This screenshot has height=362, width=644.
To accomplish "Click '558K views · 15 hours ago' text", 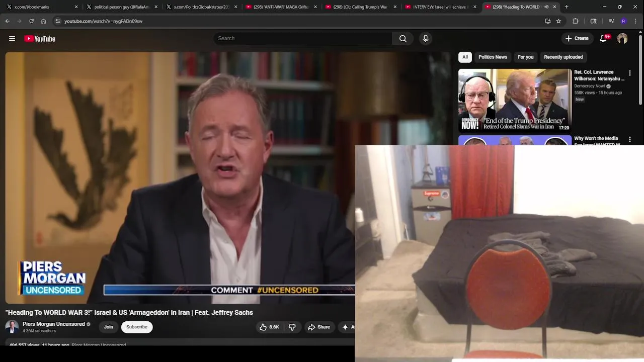I will point(598,93).
